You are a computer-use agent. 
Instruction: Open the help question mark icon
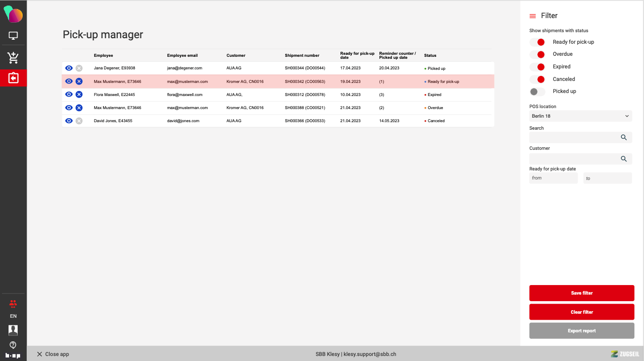(x=13, y=345)
